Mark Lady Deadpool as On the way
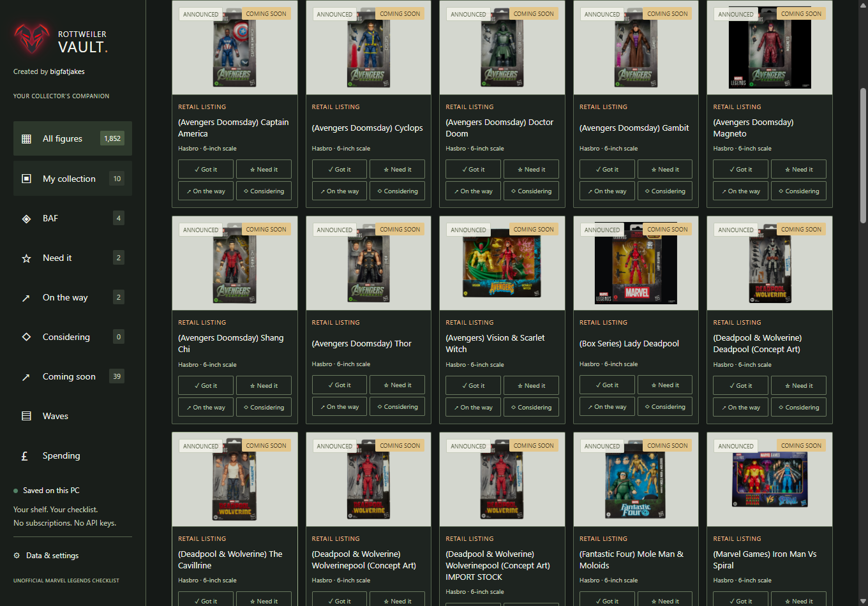868x606 pixels. point(607,406)
